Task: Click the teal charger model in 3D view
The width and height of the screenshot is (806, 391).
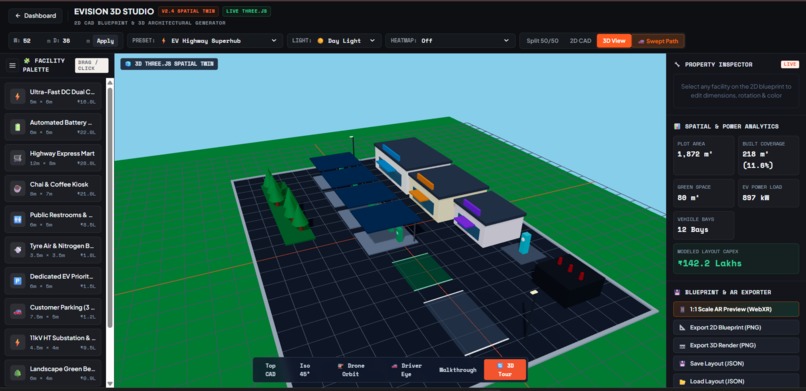Action: pyautogui.click(x=524, y=243)
